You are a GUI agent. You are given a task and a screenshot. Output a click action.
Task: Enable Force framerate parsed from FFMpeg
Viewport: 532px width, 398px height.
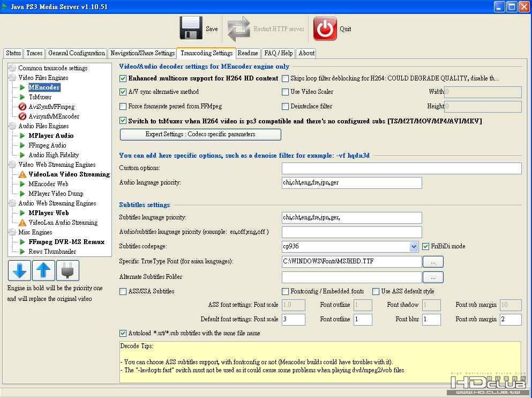[123, 106]
